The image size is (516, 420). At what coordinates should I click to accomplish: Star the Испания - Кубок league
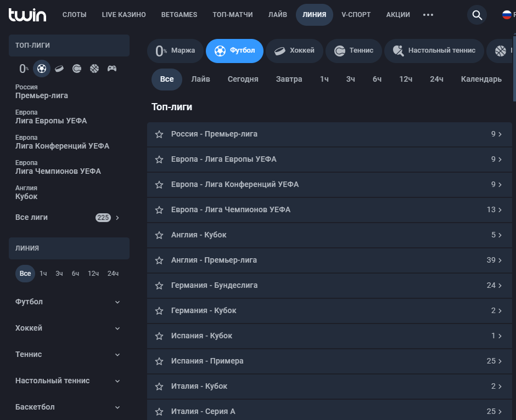[159, 336]
